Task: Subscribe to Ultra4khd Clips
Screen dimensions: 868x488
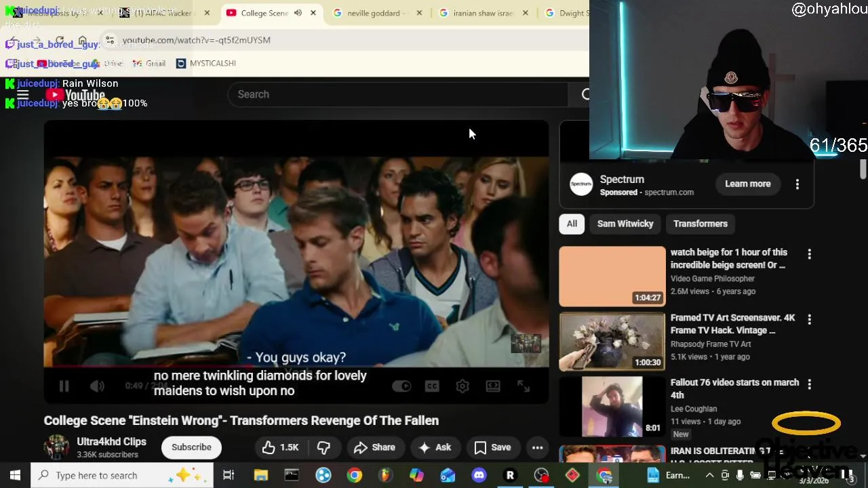Action: pos(191,447)
